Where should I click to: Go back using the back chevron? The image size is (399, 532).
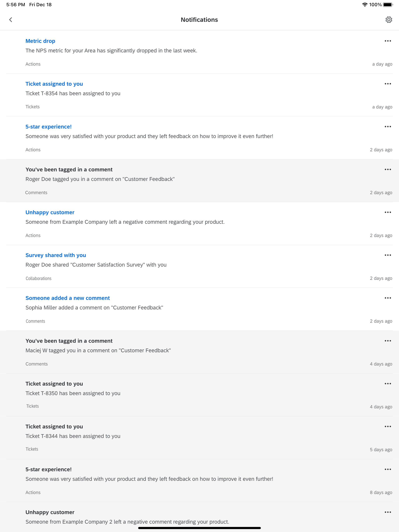pyautogui.click(x=11, y=20)
